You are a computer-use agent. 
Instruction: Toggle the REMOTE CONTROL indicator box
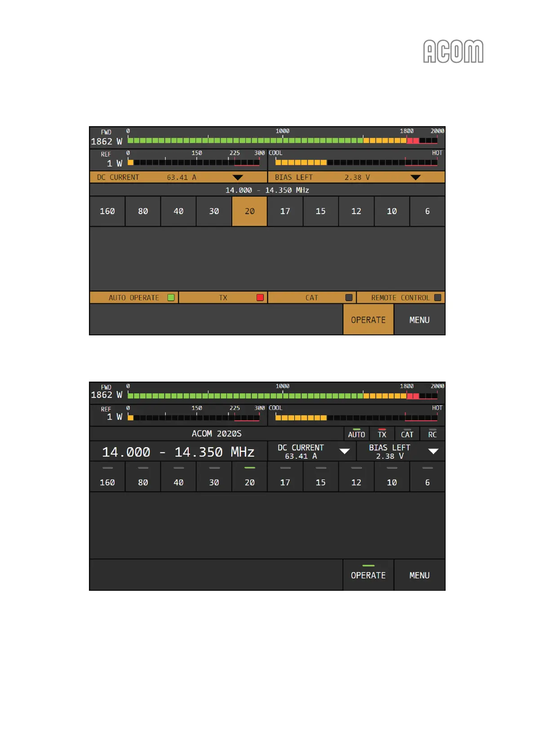pos(438,298)
